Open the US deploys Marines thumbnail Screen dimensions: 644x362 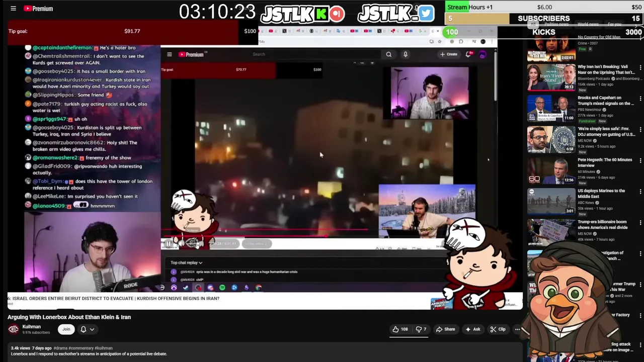point(551,201)
